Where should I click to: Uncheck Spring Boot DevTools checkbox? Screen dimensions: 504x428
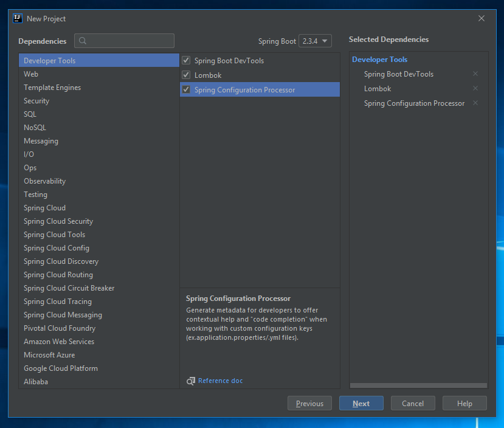(186, 60)
